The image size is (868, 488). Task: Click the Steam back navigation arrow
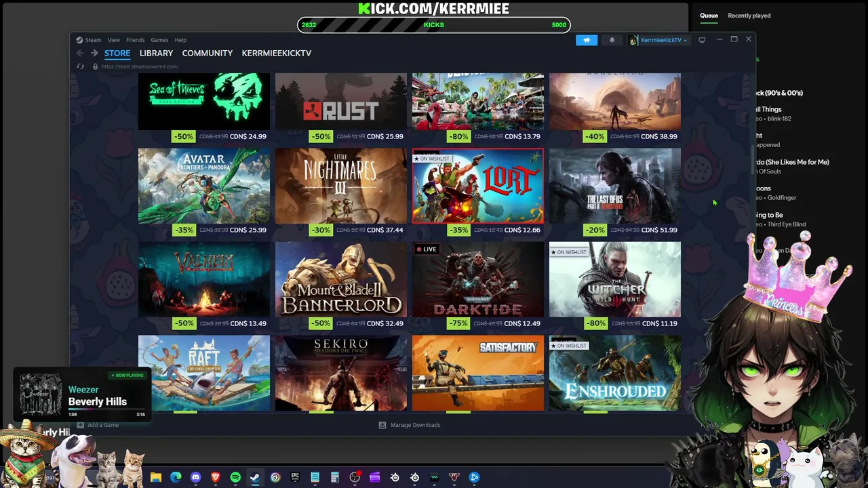pos(80,53)
